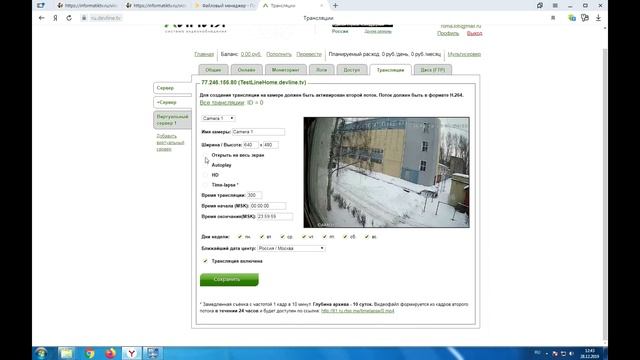The height and width of the screenshot is (360, 640).
Task: Close the Трансляции browser tab
Action: point(322,6)
